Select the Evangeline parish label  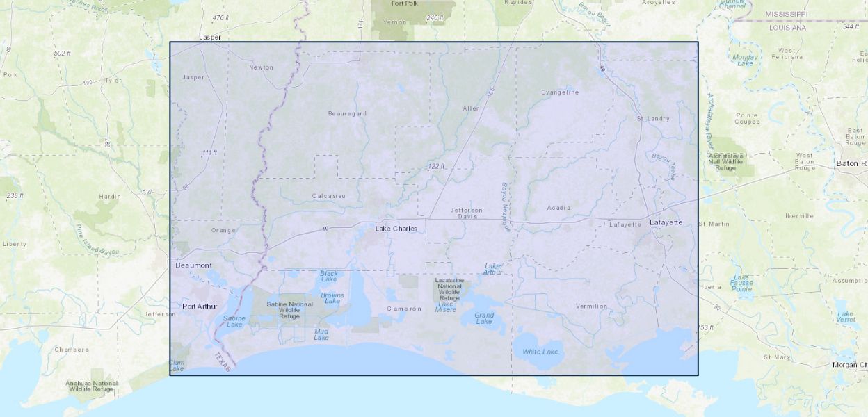tap(560, 92)
